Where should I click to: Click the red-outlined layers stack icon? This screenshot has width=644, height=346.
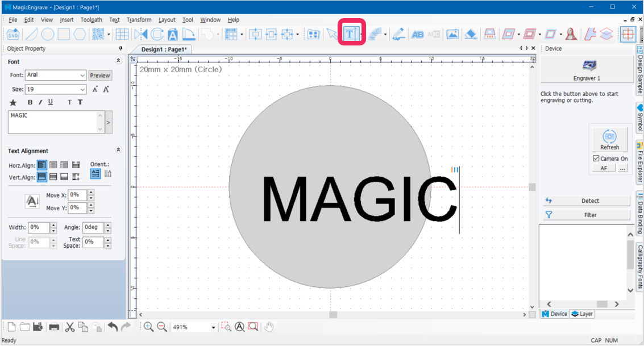[x=606, y=34]
